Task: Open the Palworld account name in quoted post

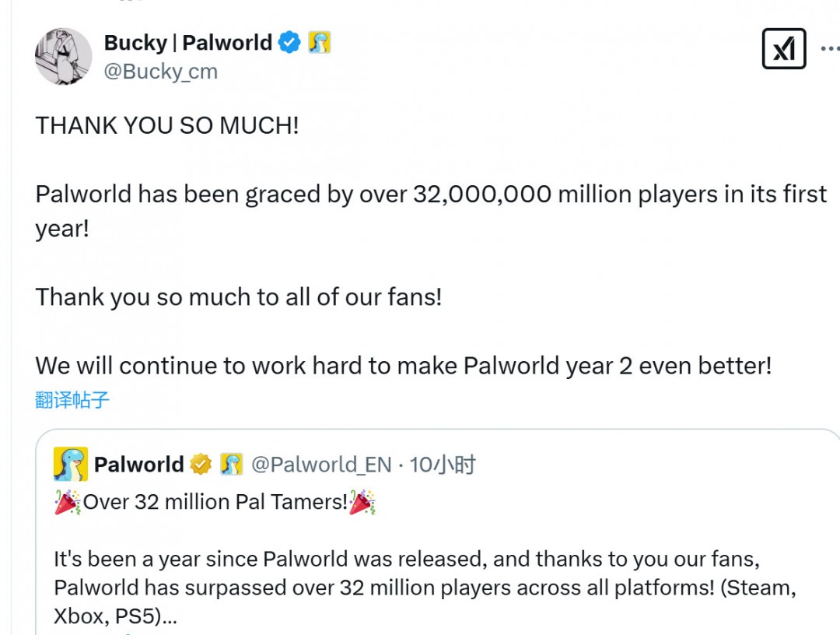Action: [138, 465]
